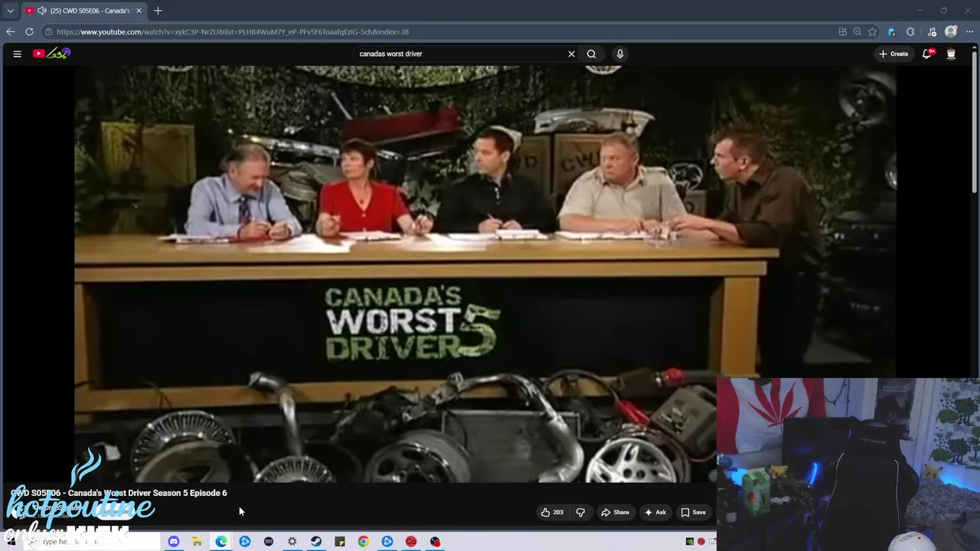Open the browser profile avatar

click(x=951, y=32)
